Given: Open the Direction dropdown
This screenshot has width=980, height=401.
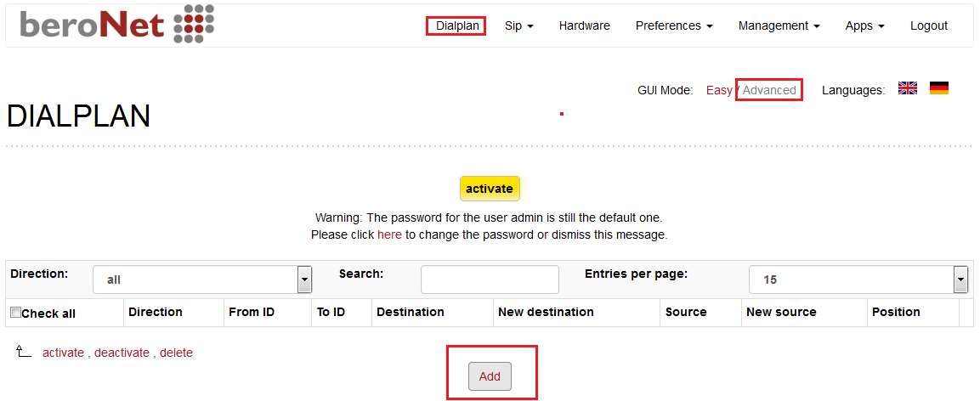Looking at the screenshot, I should pos(202,280).
